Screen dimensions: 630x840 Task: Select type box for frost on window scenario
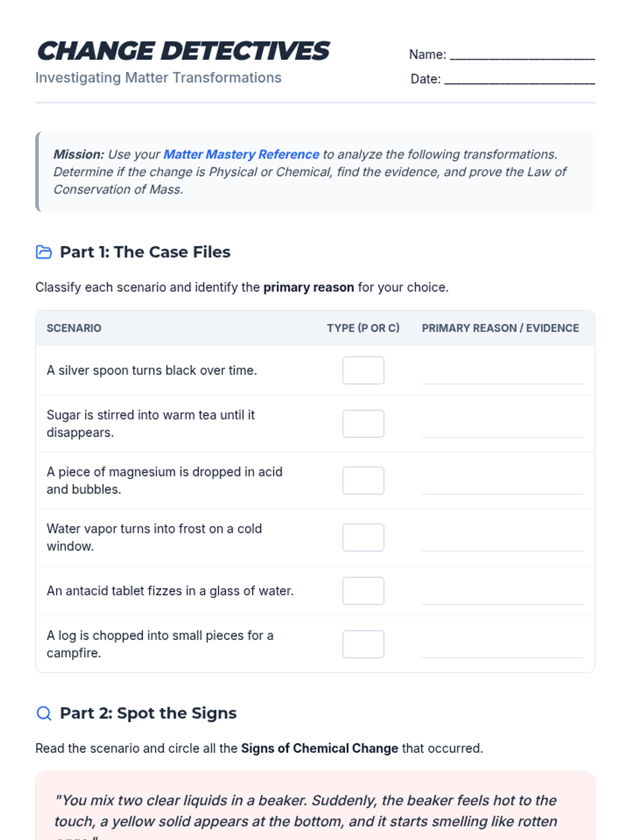point(363,537)
